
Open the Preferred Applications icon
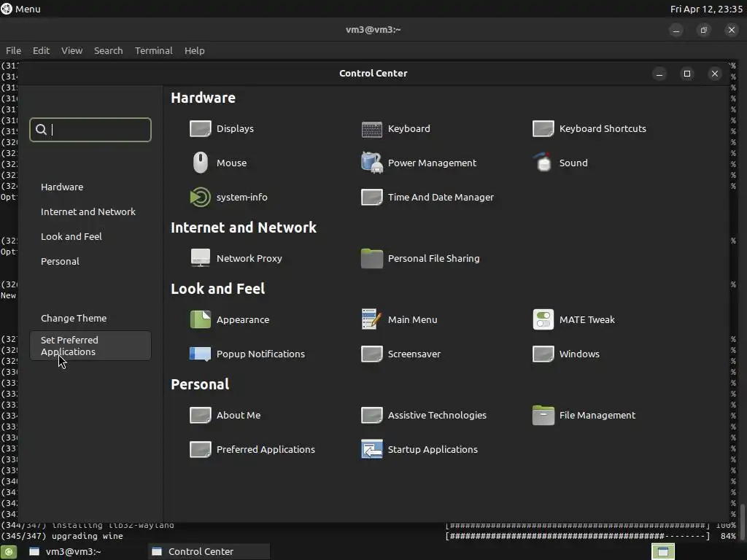(200, 449)
